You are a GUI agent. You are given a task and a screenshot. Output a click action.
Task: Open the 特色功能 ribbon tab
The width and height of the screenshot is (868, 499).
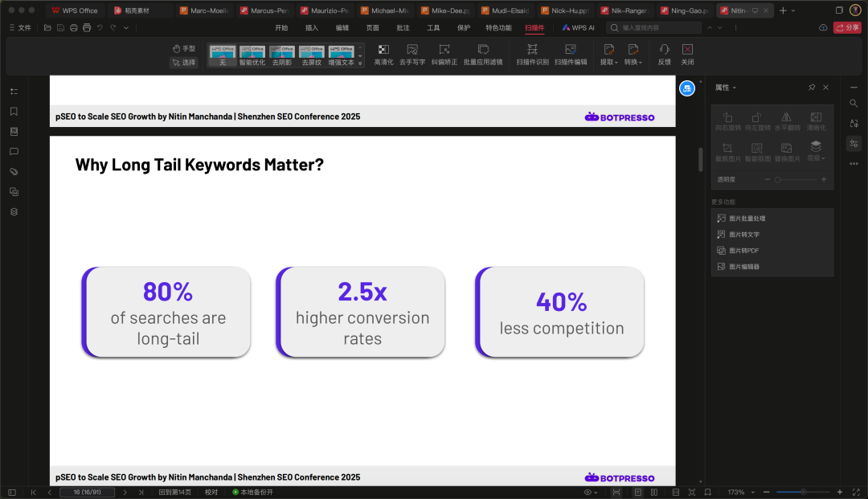tap(499, 27)
